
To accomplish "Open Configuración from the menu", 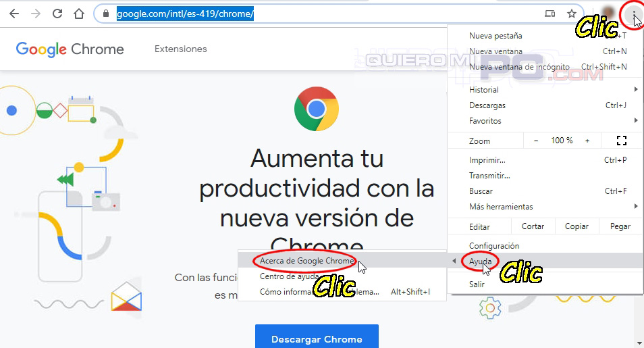I will [545, 246].
